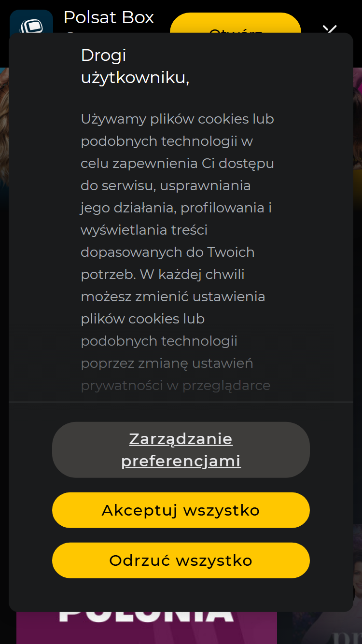362x644 pixels.
Task: Click the text line możesz zmienić ustawienia
Action: point(173,296)
